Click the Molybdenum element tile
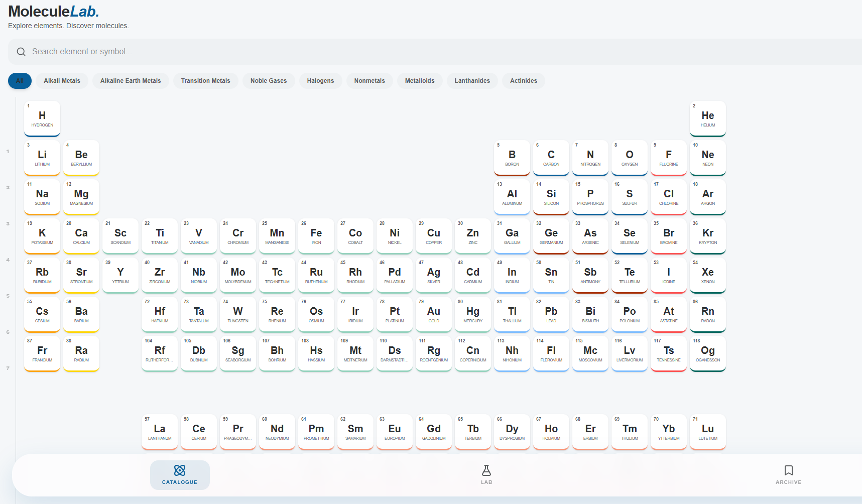 pos(238,275)
